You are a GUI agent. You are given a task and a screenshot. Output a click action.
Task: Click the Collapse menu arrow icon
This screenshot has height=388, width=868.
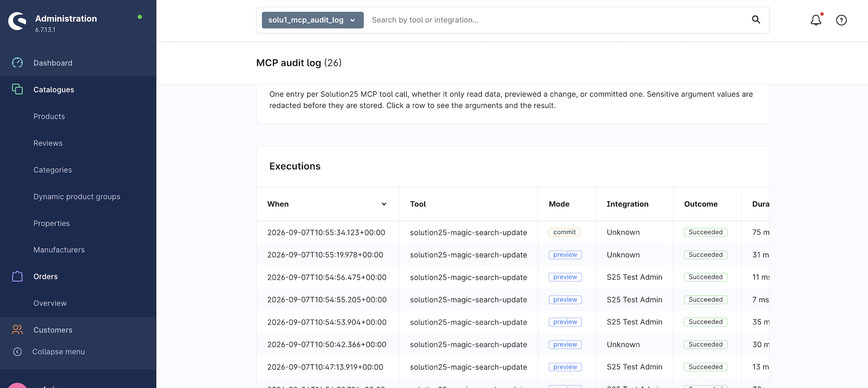17,352
